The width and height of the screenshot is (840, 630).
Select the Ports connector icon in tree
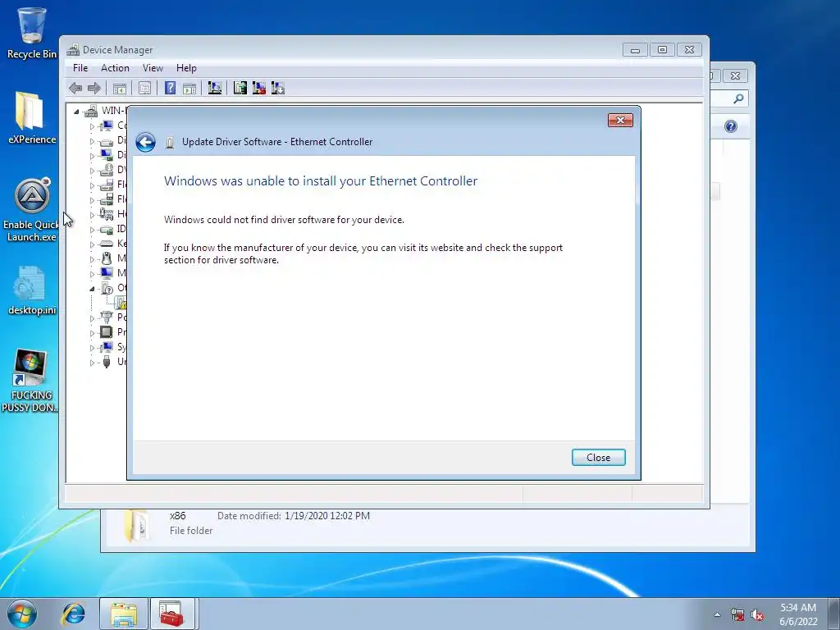click(x=107, y=317)
